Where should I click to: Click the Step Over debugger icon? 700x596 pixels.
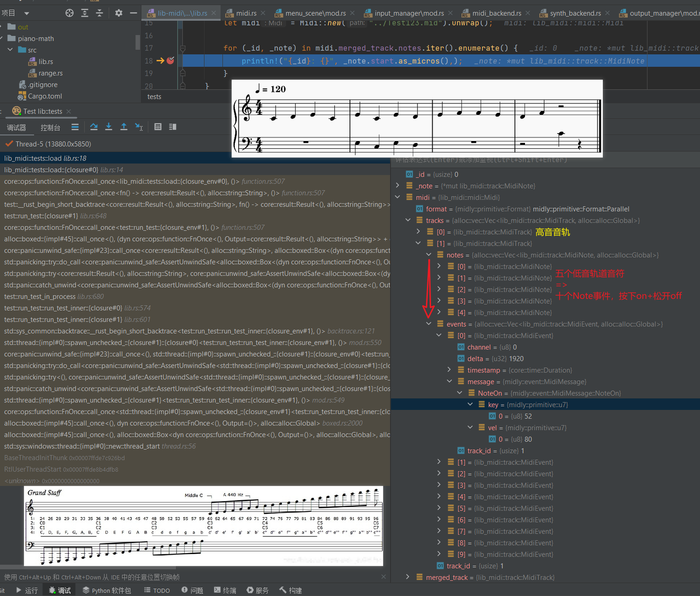pos(94,127)
